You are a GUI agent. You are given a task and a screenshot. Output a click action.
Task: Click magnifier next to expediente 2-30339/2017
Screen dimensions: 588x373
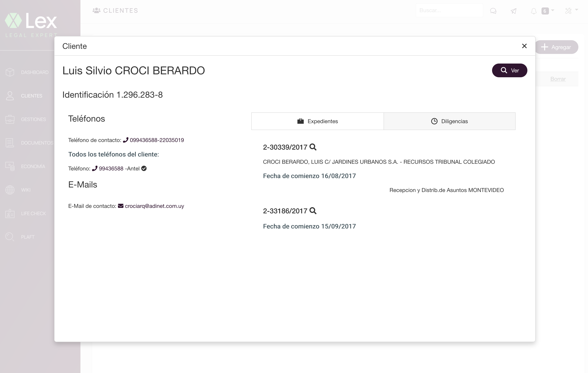click(x=313, y=147)
